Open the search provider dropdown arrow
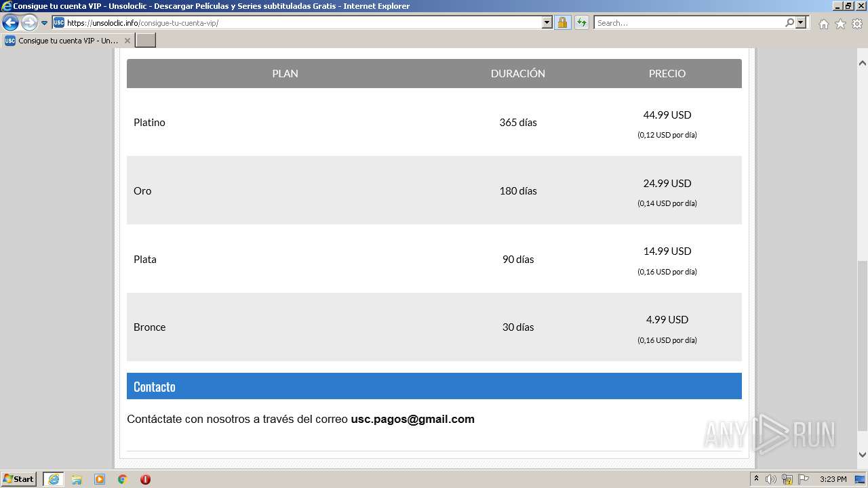Screen dimensions: 868x488 point(801,22)
